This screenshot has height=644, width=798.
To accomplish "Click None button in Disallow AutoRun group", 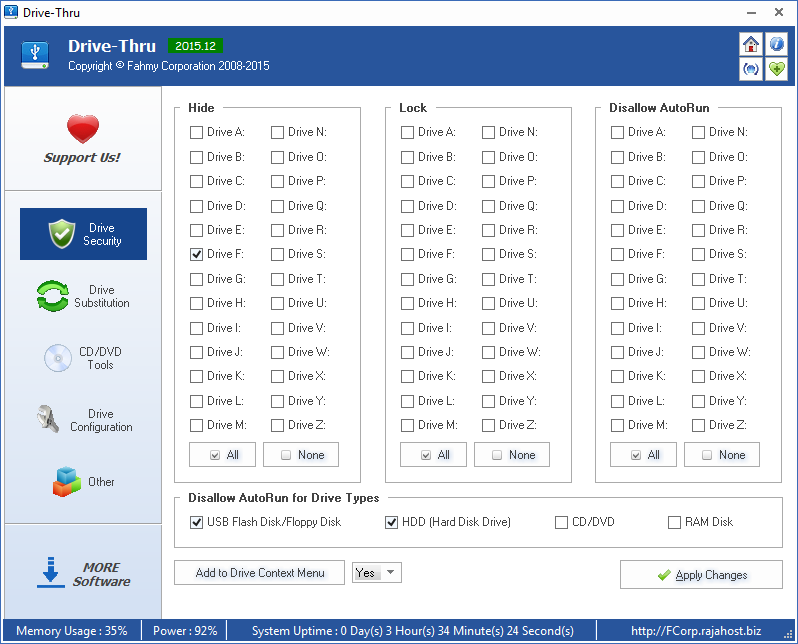I will point(722,455).
